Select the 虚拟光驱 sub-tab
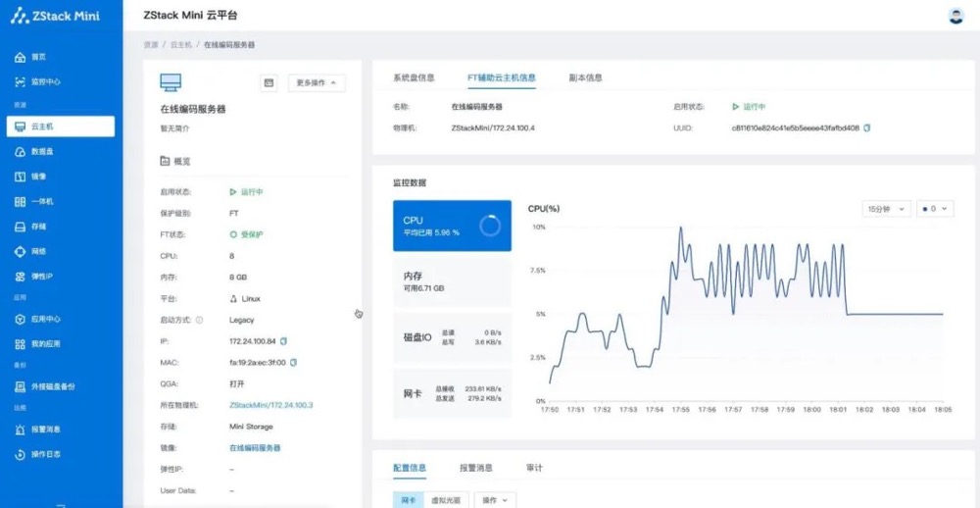Viewport: 980px width, 508px height. [446, 500]
